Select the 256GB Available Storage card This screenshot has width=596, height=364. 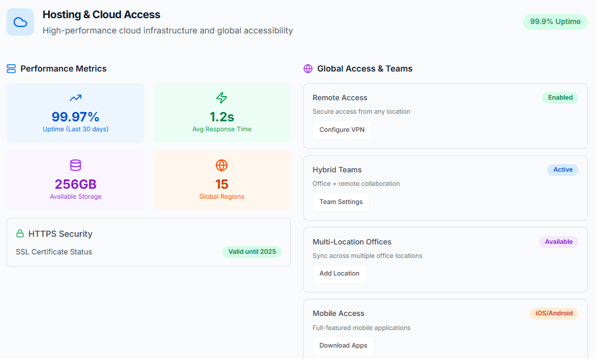pos(75,180)
